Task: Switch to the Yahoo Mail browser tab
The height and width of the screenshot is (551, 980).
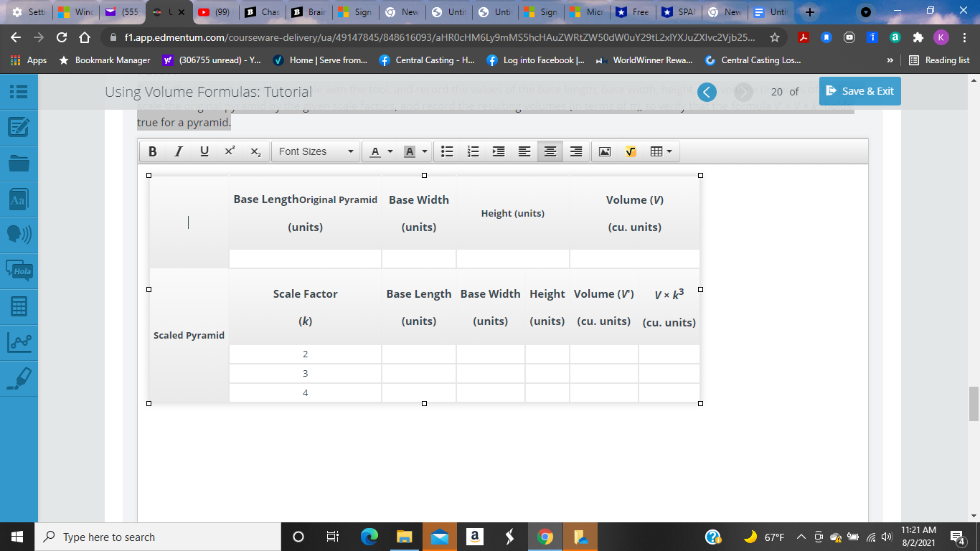Action: point(121,12)
